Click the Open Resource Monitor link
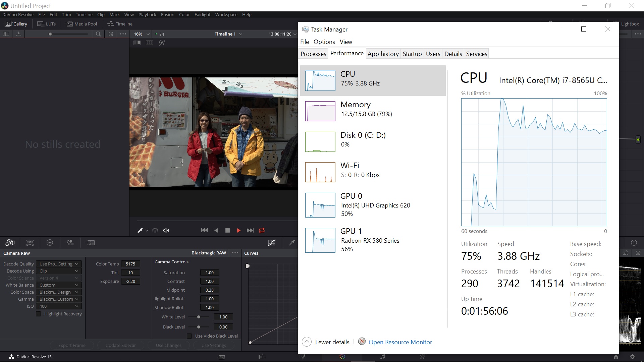Viewport: 644px width, 362px height. tap(400, 342)
